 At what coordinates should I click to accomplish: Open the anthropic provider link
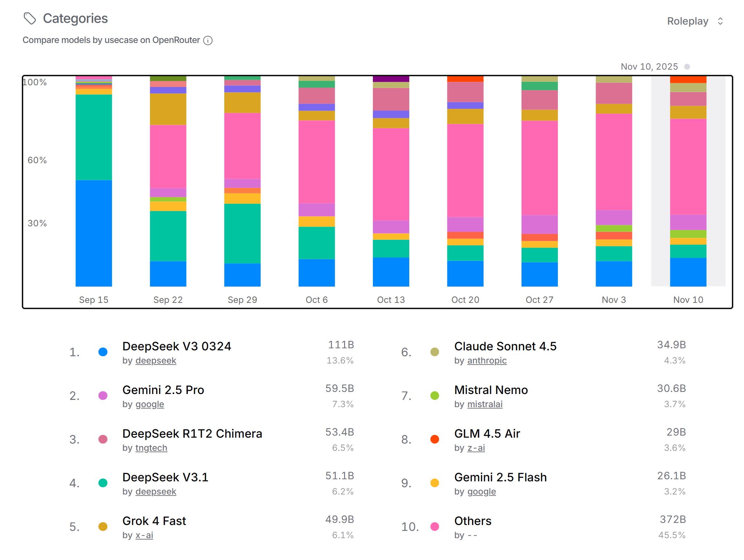click(487, 361)
